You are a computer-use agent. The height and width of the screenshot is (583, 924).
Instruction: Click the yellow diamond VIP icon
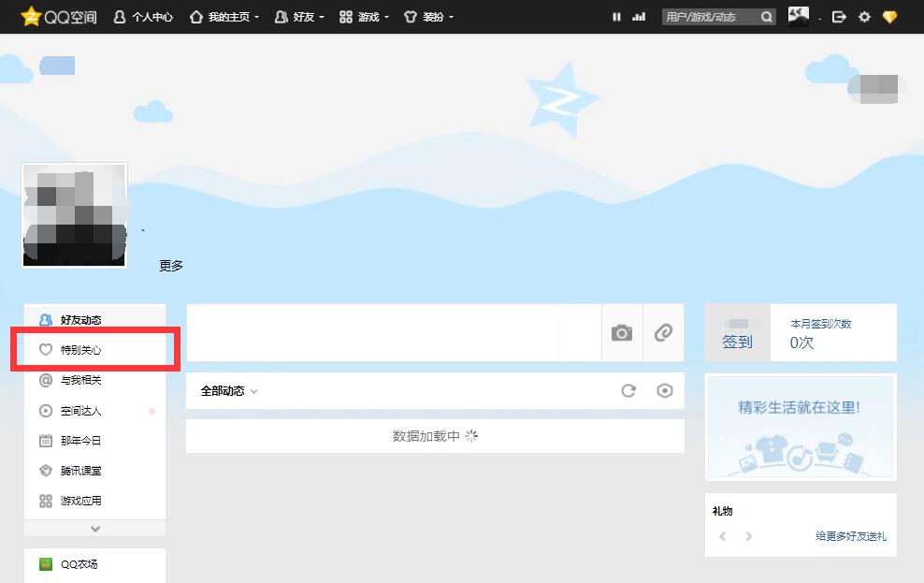click(889, 16)
